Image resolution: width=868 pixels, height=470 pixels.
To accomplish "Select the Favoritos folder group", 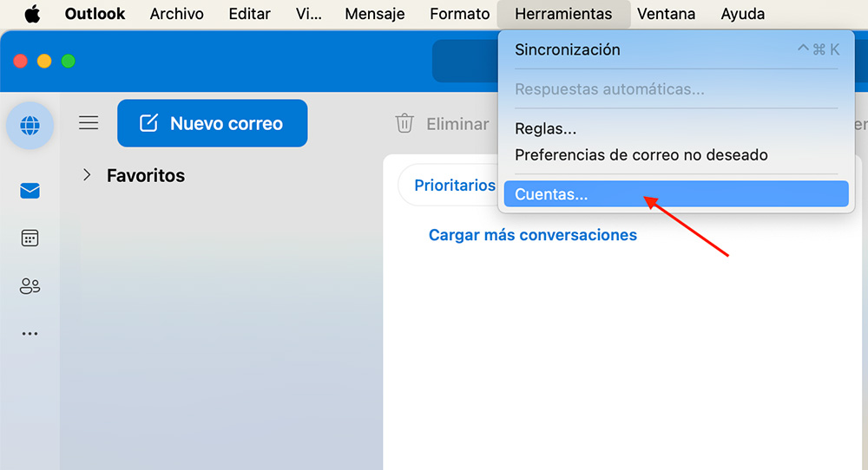I will click(x=146, y=176).
